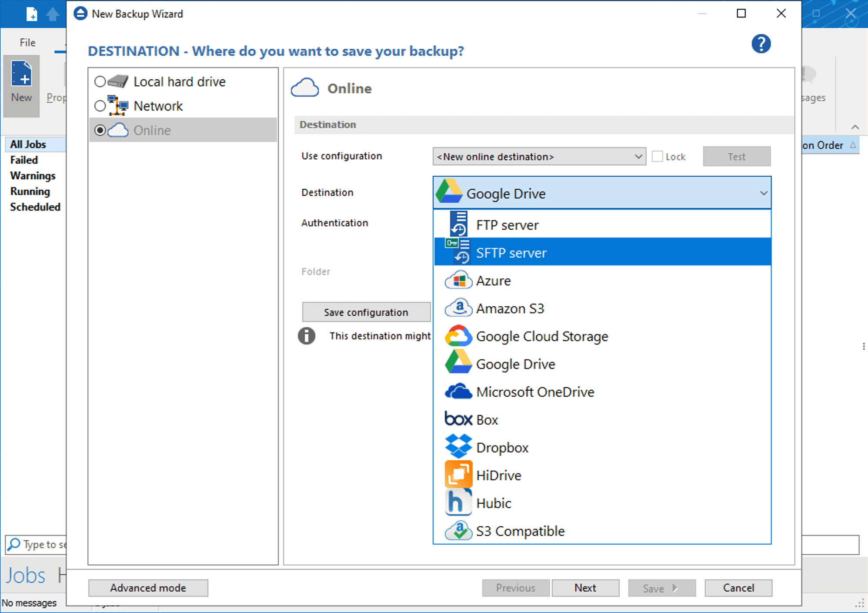This screenshot has width=868, height=613.
Task: Select Warnings jobs filter
Action: [x=33, y=175]
